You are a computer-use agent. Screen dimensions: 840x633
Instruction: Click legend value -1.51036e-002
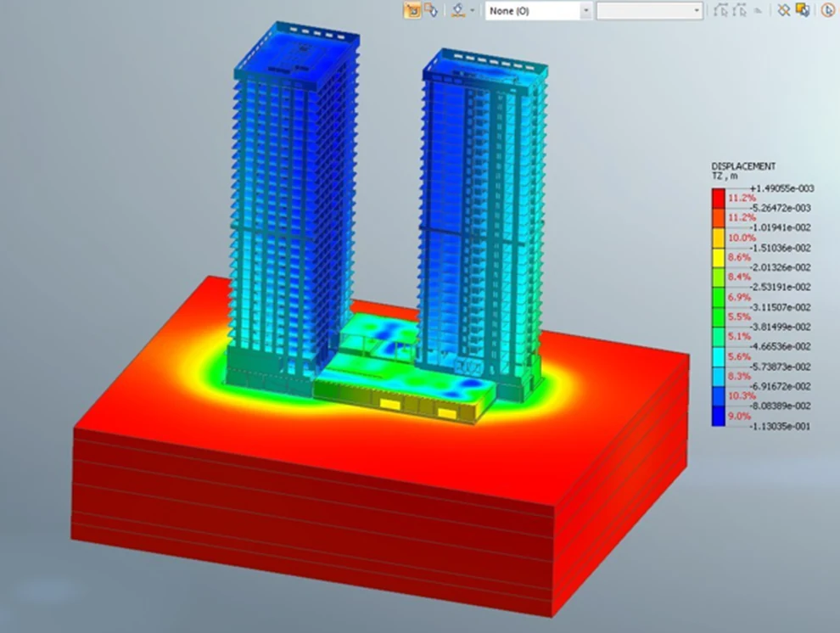tap(781, 248)
